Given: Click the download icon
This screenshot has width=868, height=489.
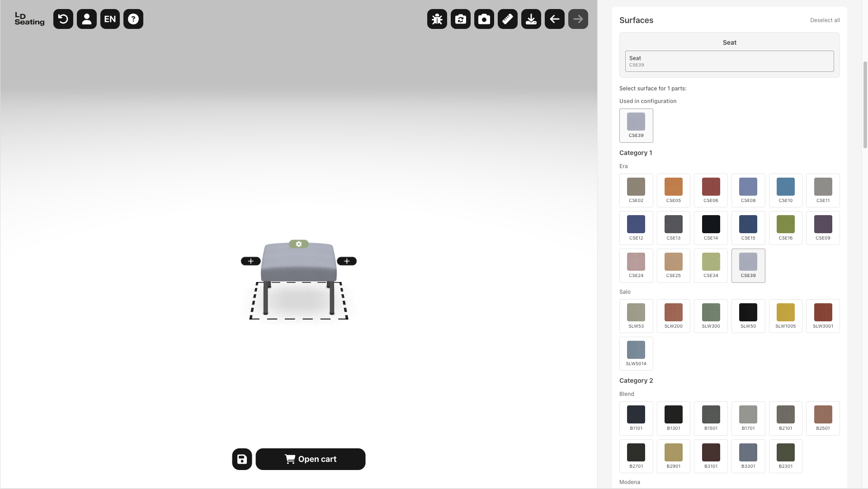Looking at the screenshot, I should click(x=531, y=19).
